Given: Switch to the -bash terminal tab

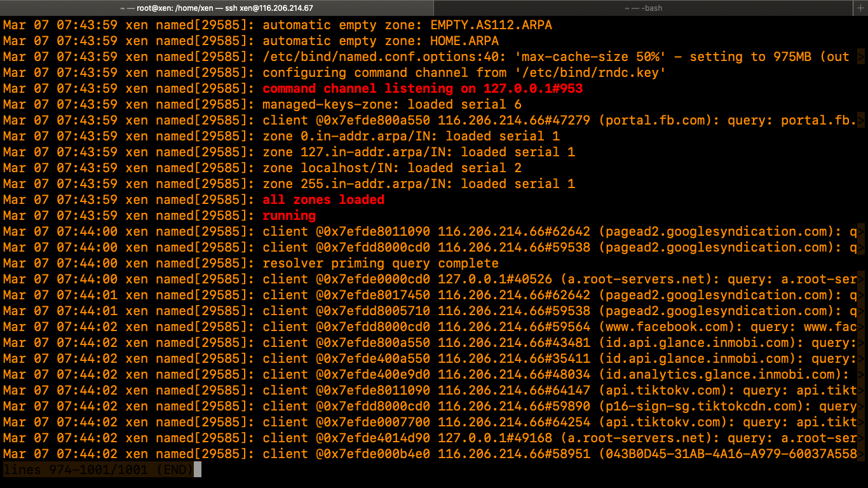Looking at the screenshot, I should [644, 8].
